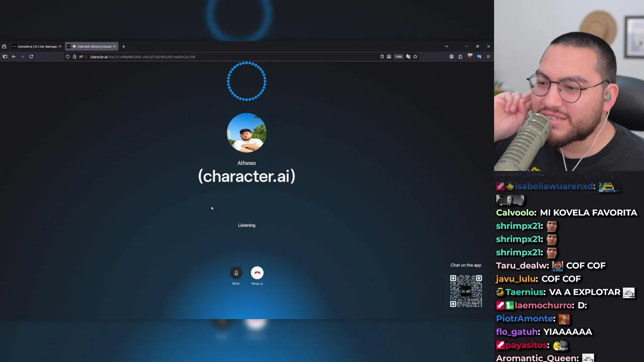Open the tracking protection shield
Viewport: 644px width, 362px height.
tap(67, 56)
